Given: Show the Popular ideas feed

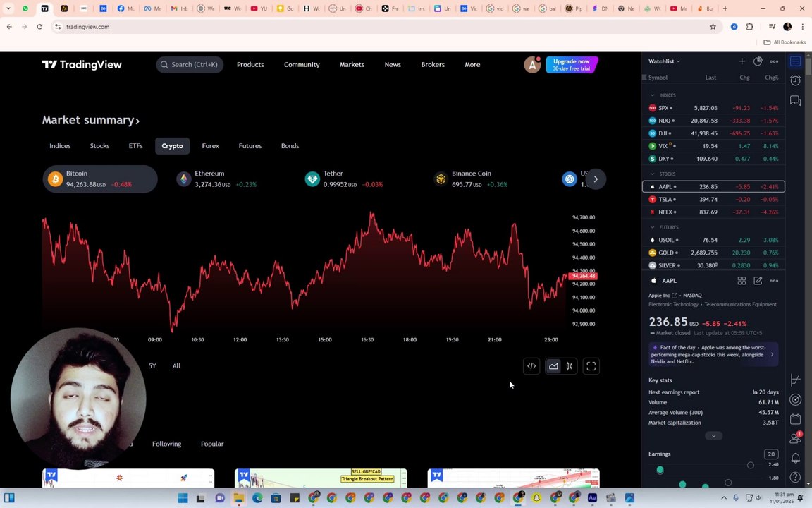Looking at the screenshot, I should (x=212, y=444).
